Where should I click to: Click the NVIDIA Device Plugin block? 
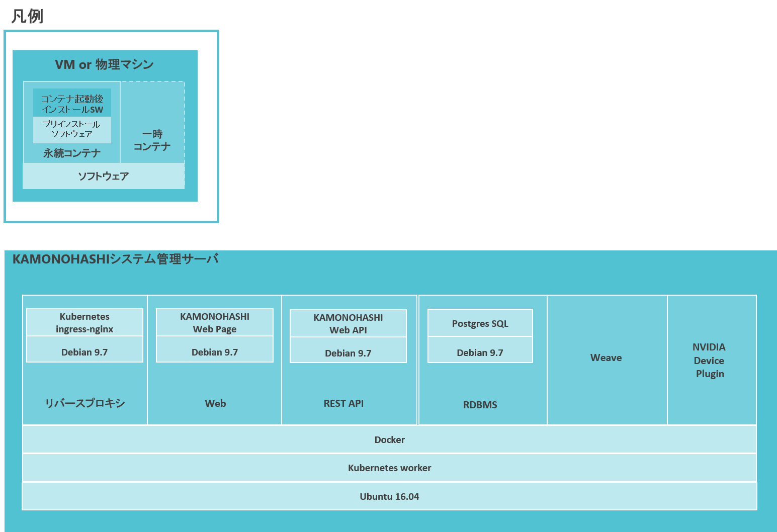(709, 360)
